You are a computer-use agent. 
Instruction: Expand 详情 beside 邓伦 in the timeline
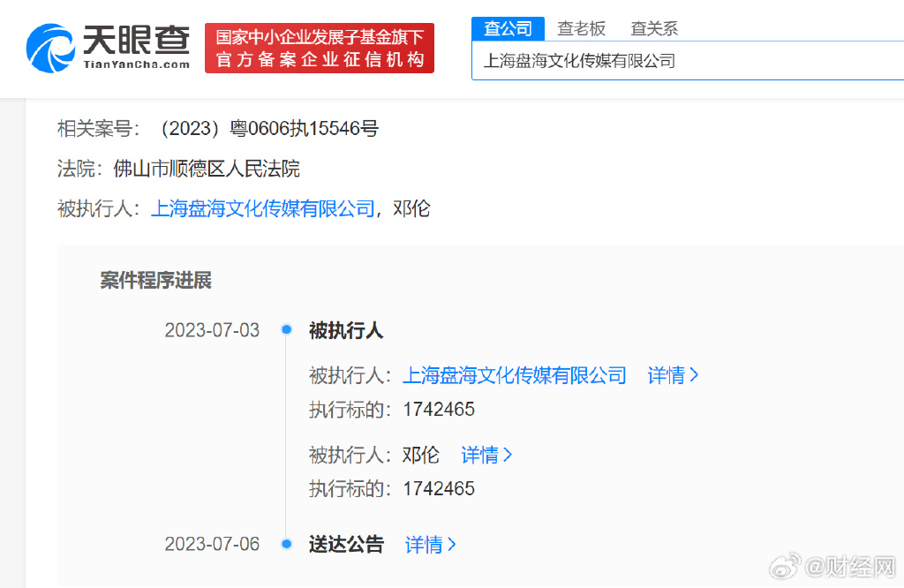coord(486,456)
